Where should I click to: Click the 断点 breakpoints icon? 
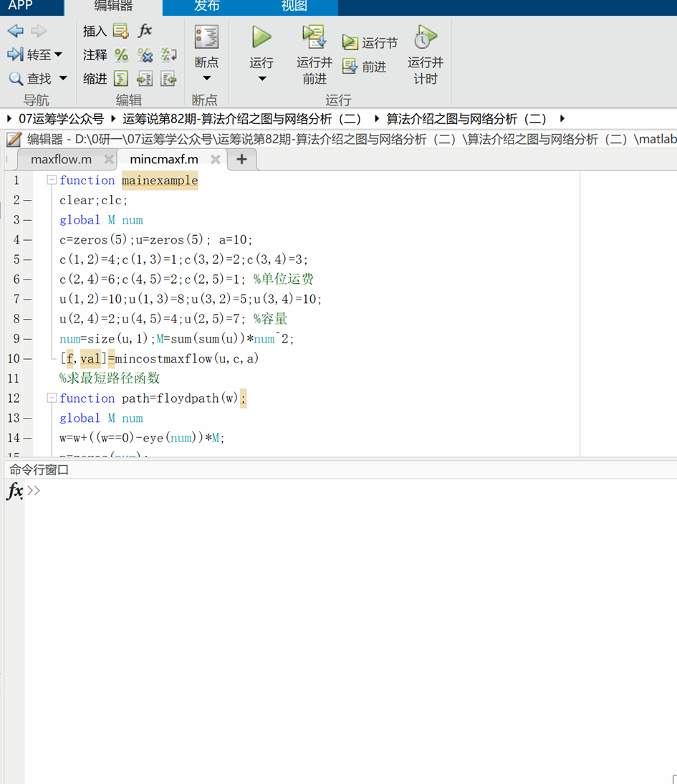(x=206, y=37)
